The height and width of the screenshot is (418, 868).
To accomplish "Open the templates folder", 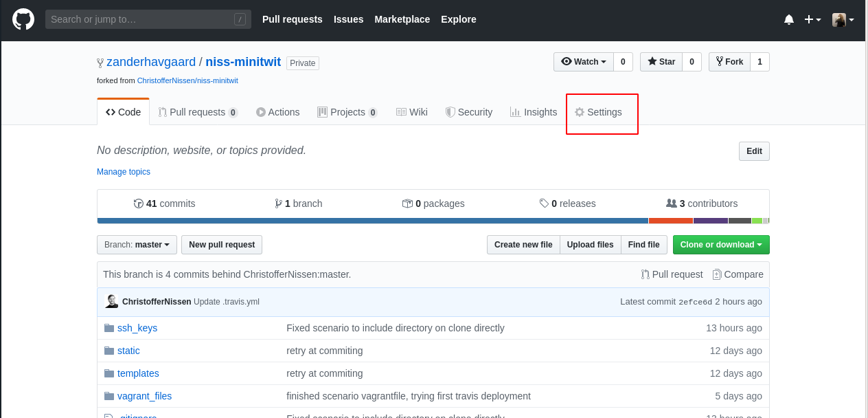I will pos(138,373).
